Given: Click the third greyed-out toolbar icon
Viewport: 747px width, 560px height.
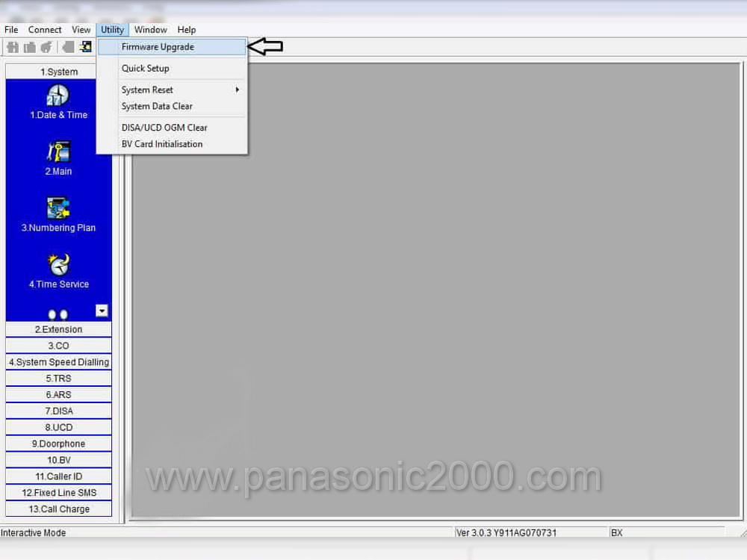Looking at the screenshot, I should tap(46, 47).
